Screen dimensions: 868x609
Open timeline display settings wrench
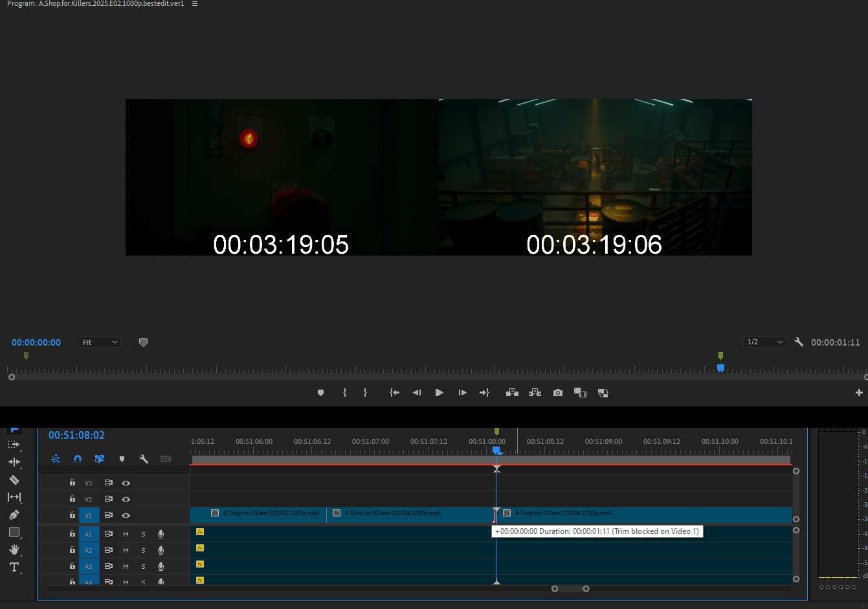click(x=144, y=459)
